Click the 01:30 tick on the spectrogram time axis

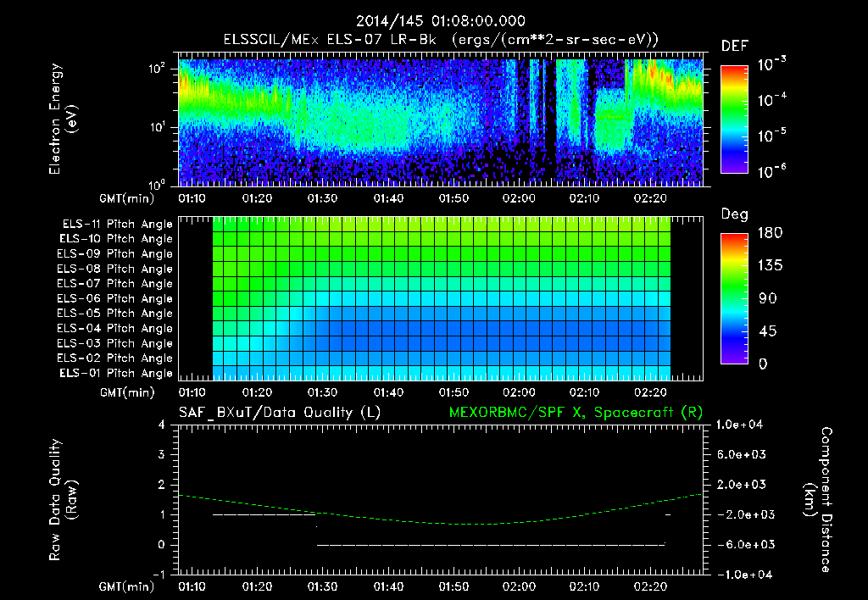click(x=322, y=198)
